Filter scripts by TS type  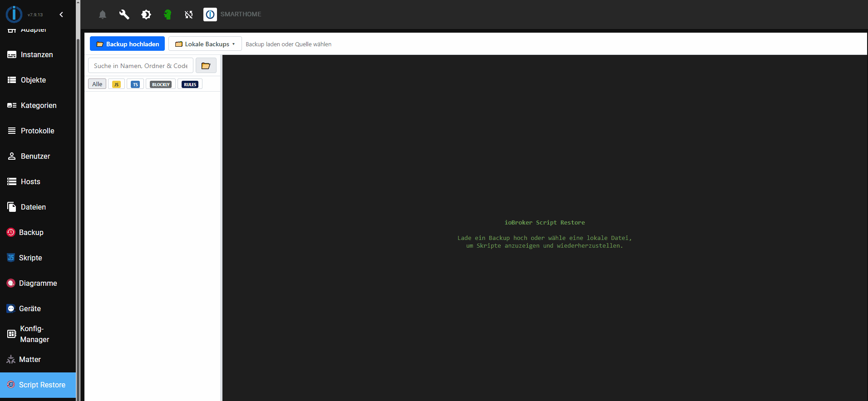click(x=135, y=84)
